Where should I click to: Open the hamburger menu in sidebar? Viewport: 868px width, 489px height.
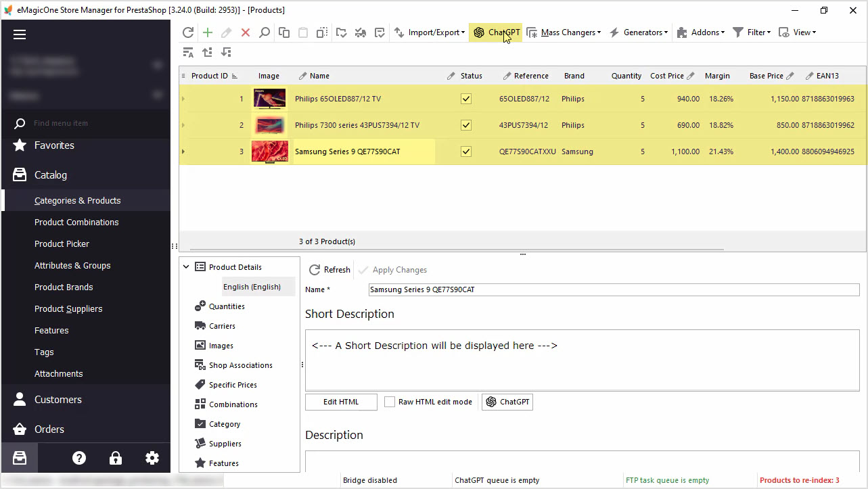point(20,34)
